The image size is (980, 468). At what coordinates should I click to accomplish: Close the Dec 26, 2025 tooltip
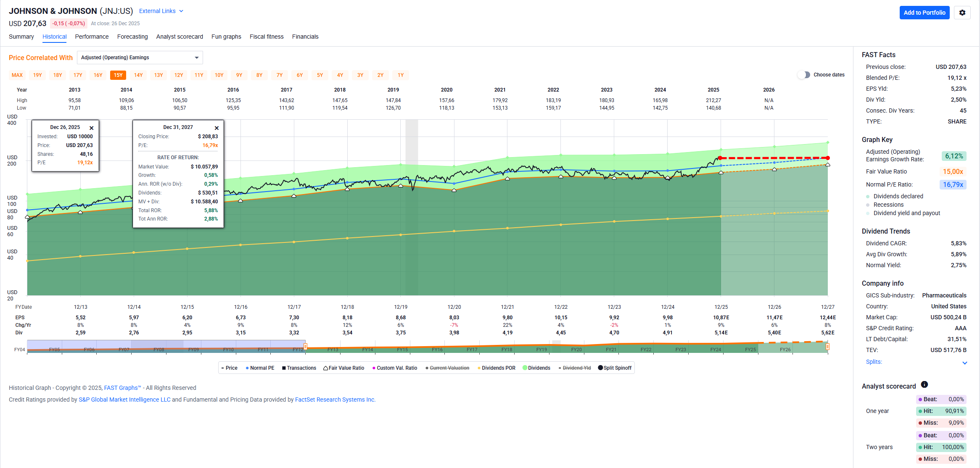92,128
